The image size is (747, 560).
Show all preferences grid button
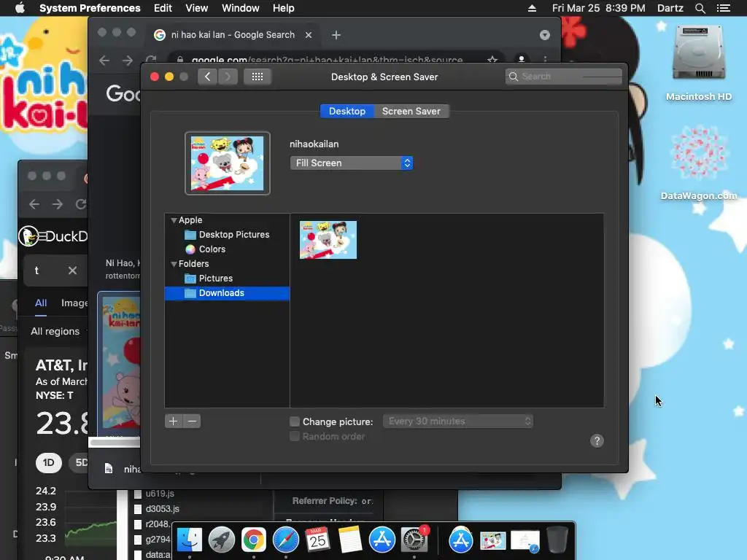[258, 77]
